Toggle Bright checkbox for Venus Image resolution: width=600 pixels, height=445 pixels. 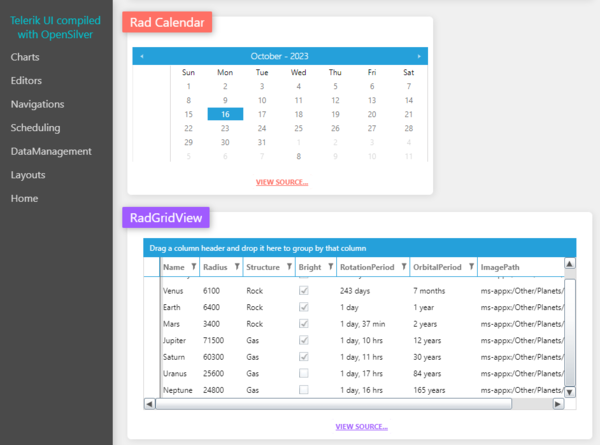pyautogui.click(x=304, y=290)
